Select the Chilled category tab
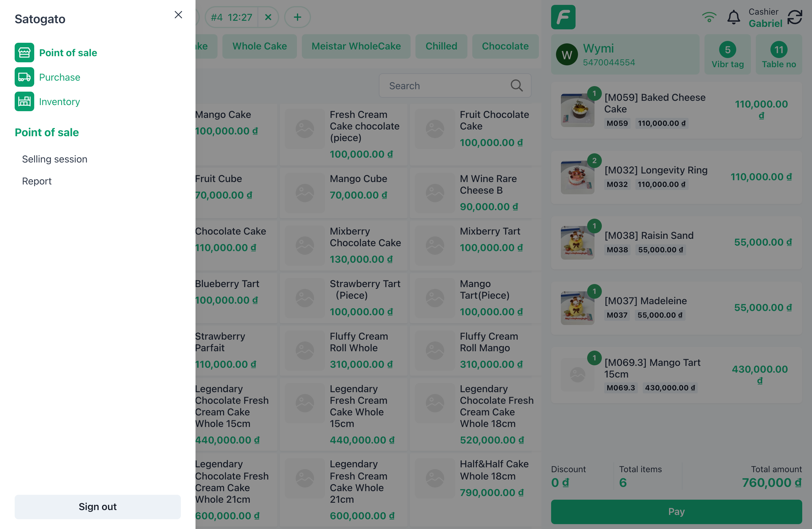This screenshot has height=529, width=812. [x=441, y=46]
